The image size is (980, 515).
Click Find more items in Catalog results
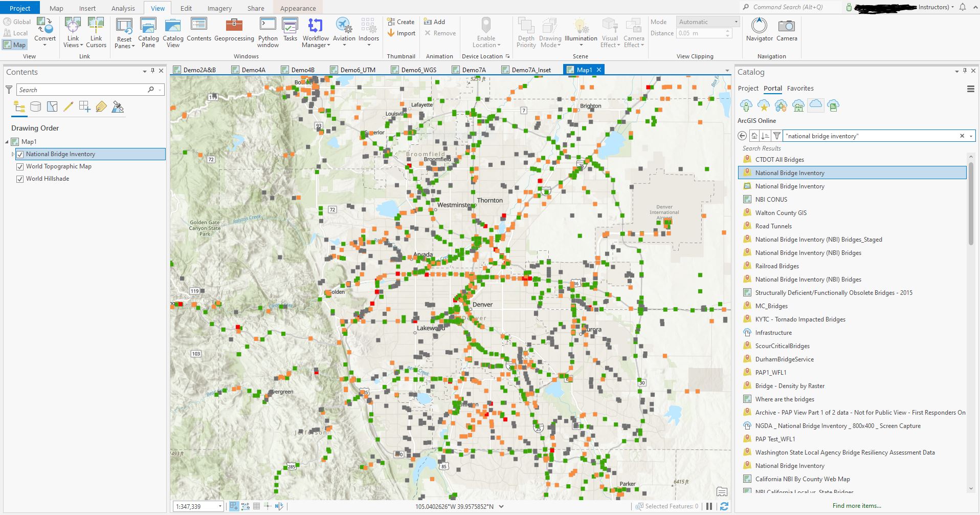coord(856,505)
